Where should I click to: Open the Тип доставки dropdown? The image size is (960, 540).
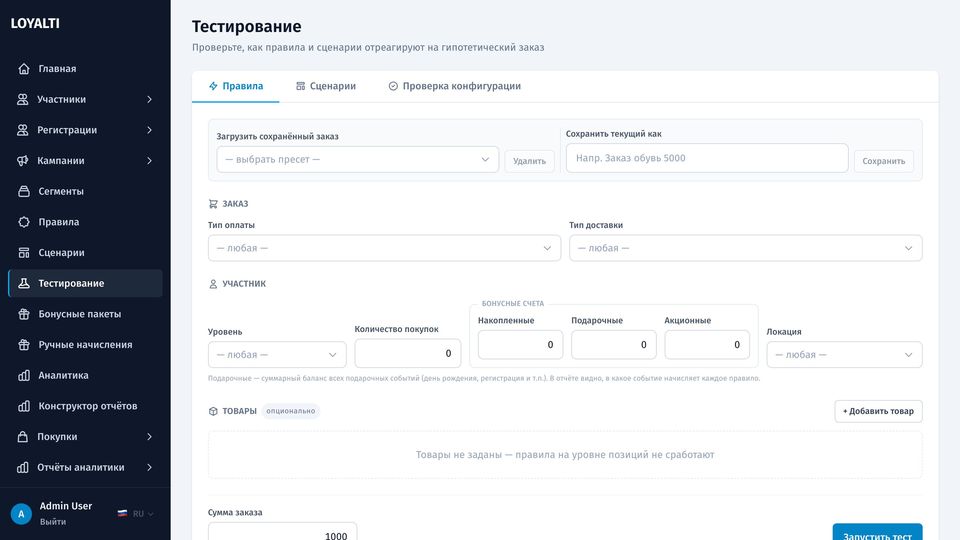click(746, 248)
